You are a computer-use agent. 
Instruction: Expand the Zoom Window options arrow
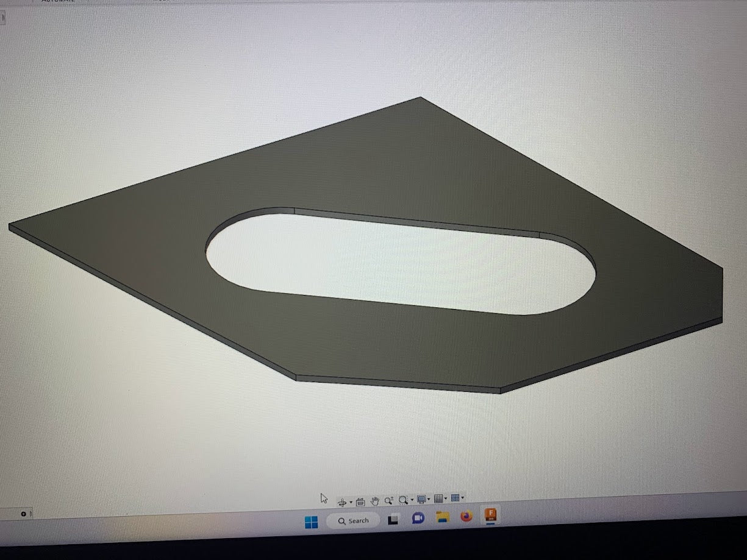click(412, 500)
